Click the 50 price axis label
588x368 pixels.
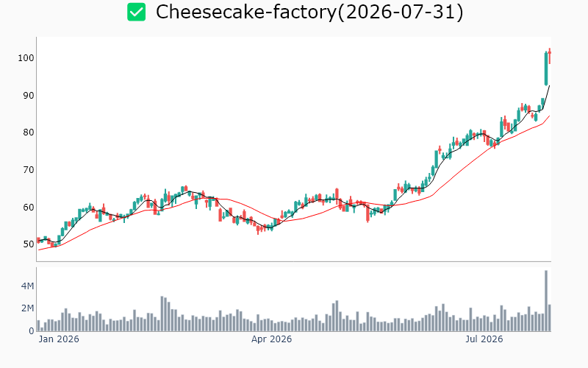29,244
